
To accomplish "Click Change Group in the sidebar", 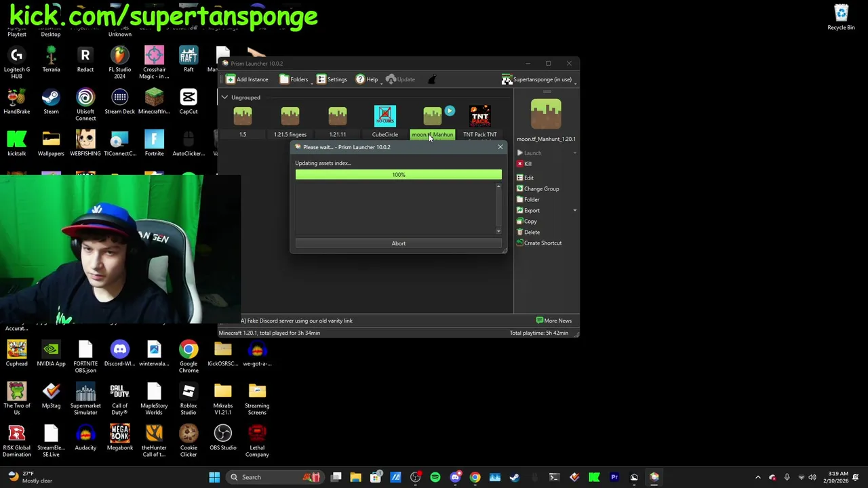I will [538, 188].
